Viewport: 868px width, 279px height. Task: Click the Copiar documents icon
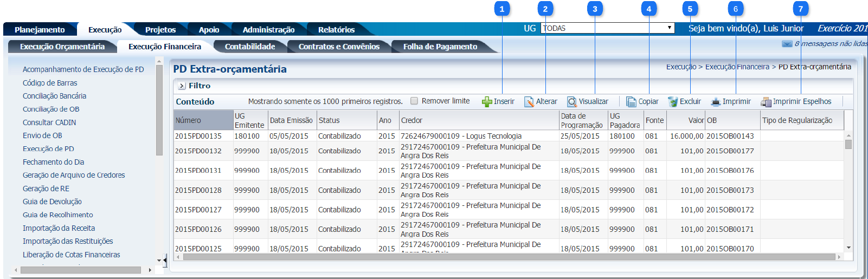pyautogui.click(x=631, y=102)
